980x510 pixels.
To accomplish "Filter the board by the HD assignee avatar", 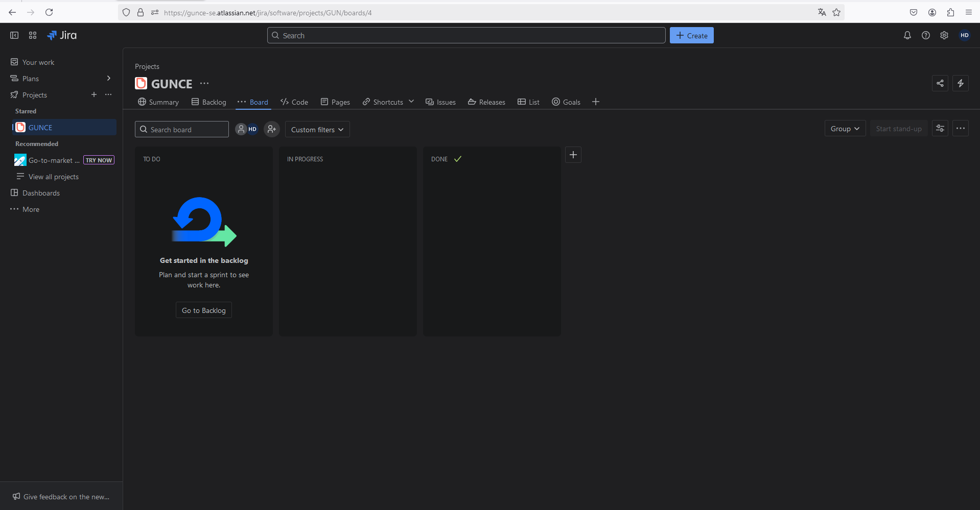I will (252, 129).
